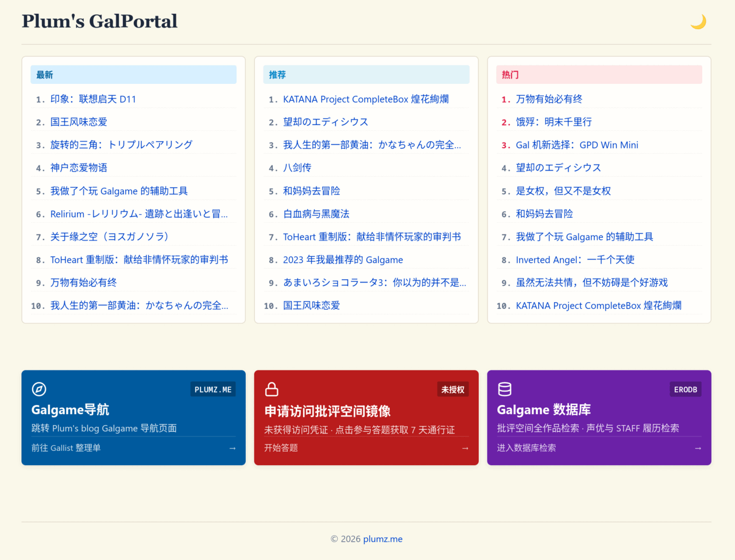The image size is (735, 560).
Task: Click 未获得访问凭证 description text
Action: 359,430
